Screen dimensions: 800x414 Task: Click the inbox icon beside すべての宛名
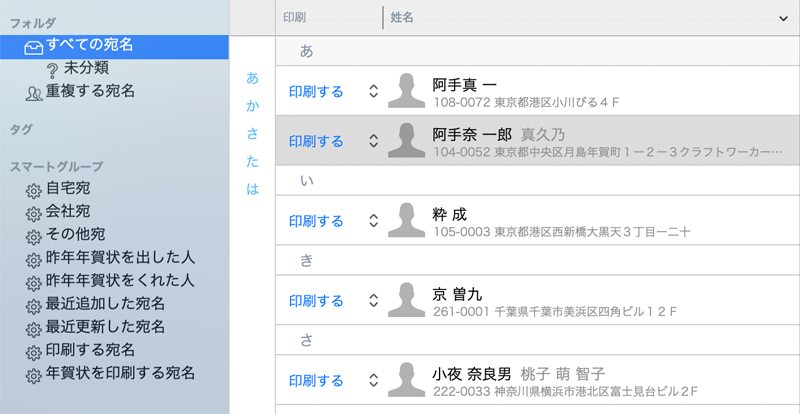pyautogui.click(x=34, y=47)
